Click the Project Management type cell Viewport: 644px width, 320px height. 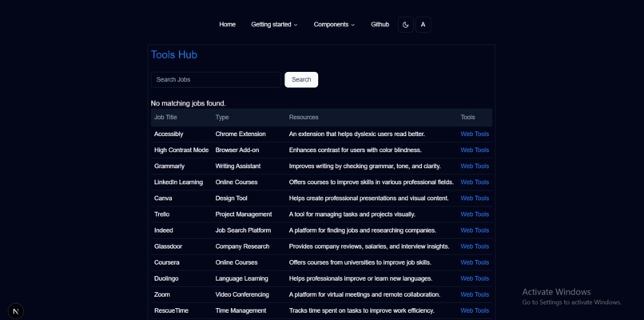pos(244,214)
